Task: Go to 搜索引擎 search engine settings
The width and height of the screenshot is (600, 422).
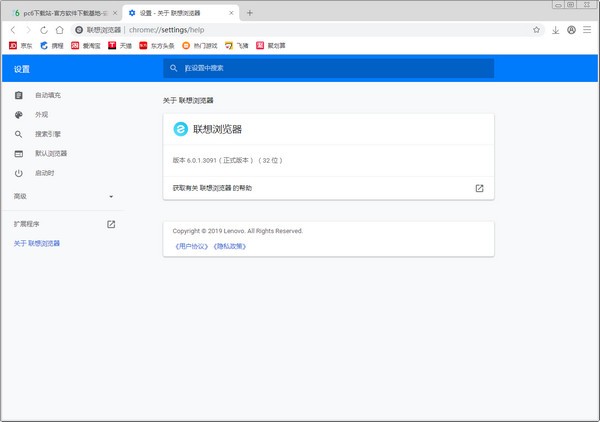Action: point(48,134)
